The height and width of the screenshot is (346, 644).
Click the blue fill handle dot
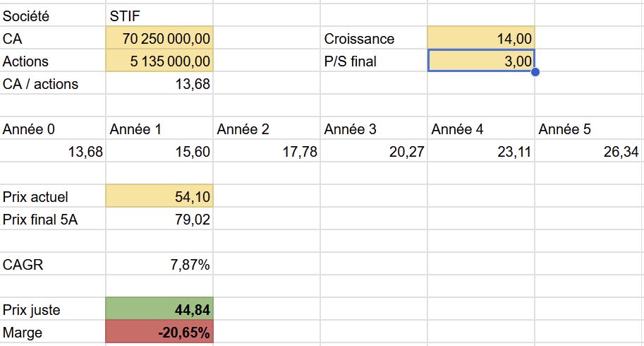pyautogui.click(x=535, y=72)
